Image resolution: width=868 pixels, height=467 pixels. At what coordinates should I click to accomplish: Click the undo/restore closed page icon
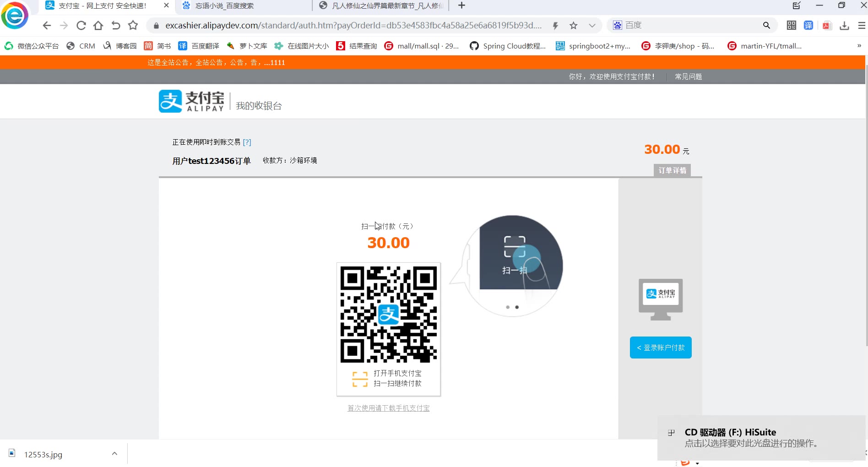tap(116, 26)
